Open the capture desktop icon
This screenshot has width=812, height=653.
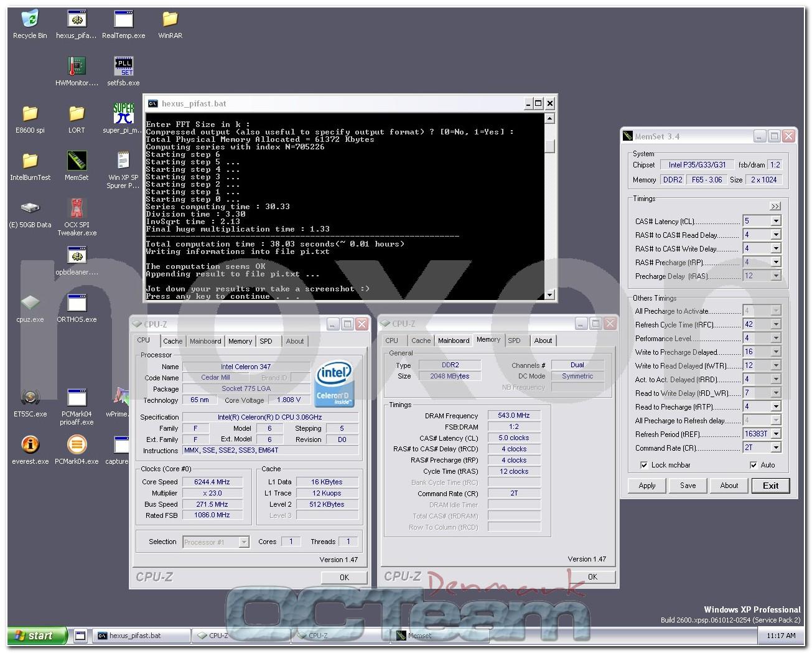118,451
